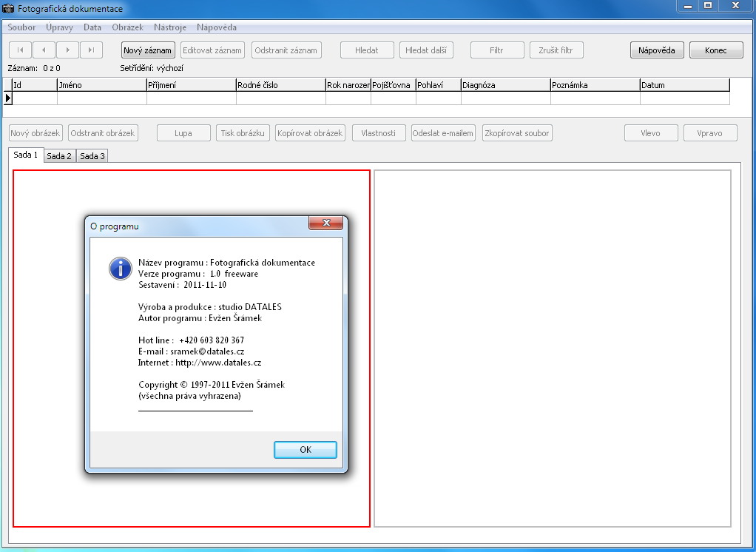Jump to the last record arrow
This screenshot has height=552, width=756.
point(91,50)
